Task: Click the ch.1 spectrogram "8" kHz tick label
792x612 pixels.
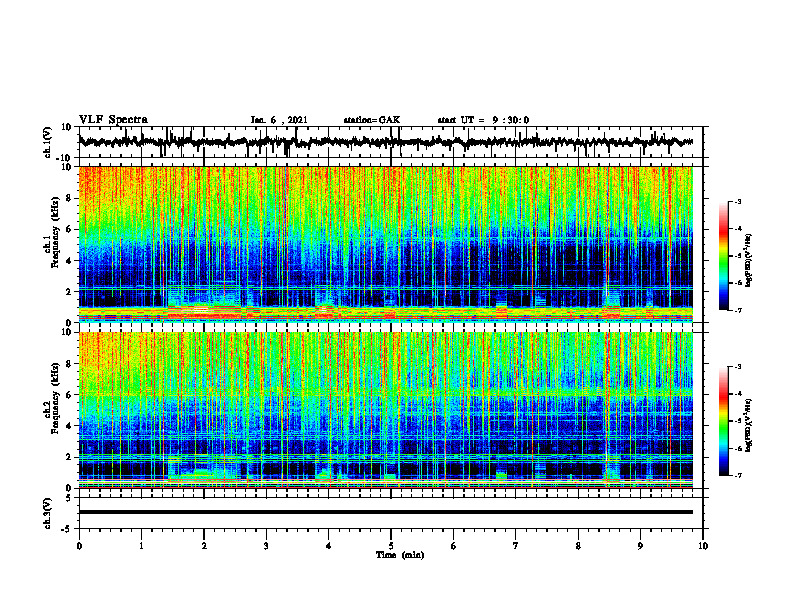Action: click(70, 198)
